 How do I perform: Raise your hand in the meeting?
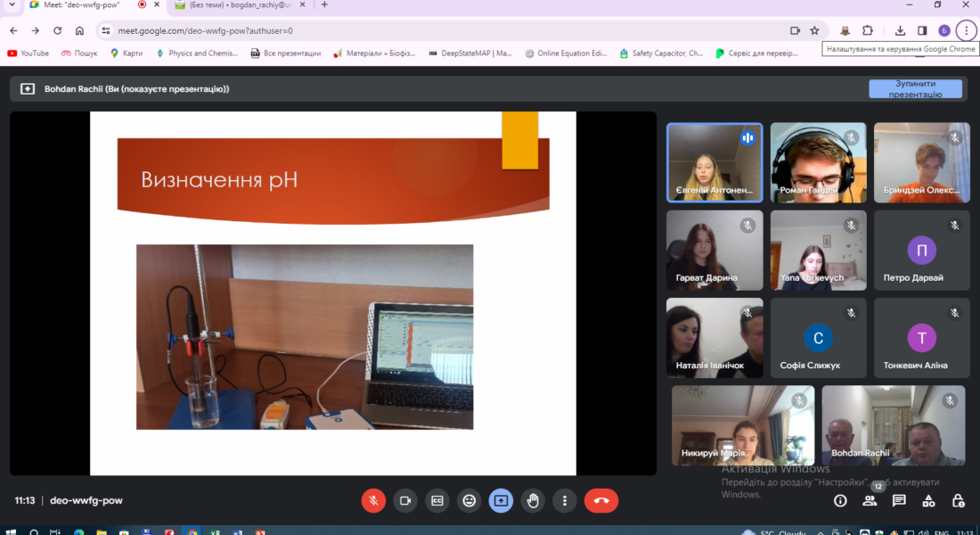pyautogui.click(x=533, y=501)
